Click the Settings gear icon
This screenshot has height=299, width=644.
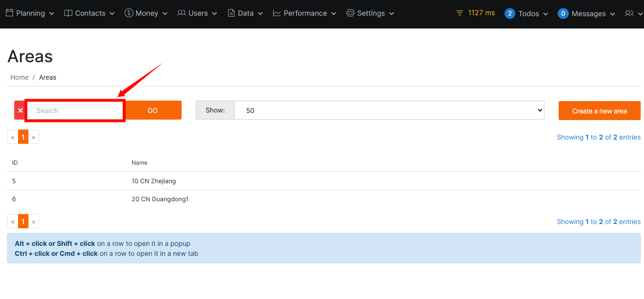pyautogui.click(x=350, y=13)
